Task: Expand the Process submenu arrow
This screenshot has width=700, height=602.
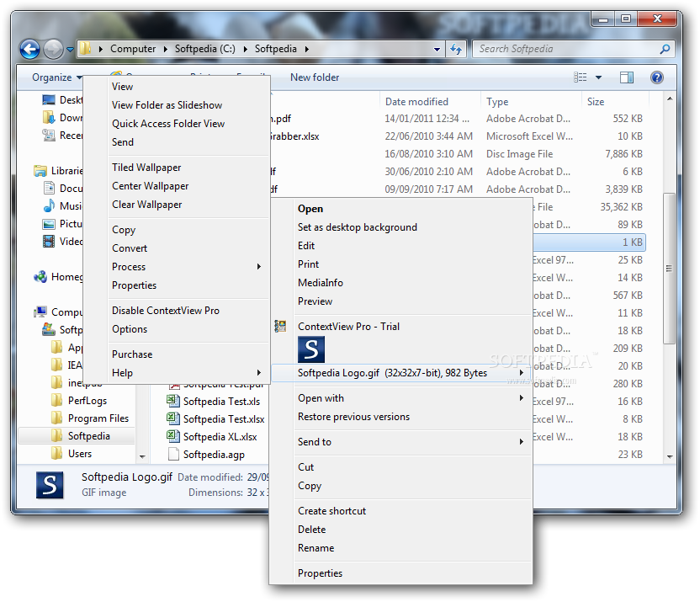Action: pyautogui.click(x=259, y=267)
